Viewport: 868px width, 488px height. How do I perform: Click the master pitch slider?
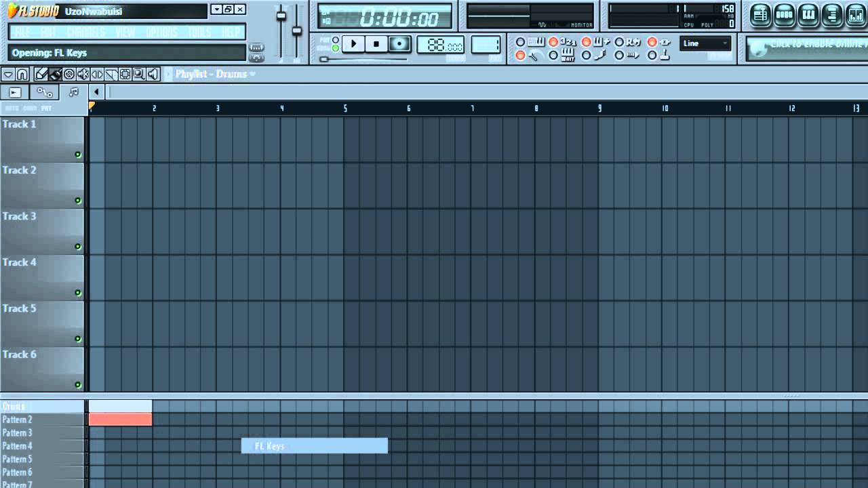click(x=296, y=30)
